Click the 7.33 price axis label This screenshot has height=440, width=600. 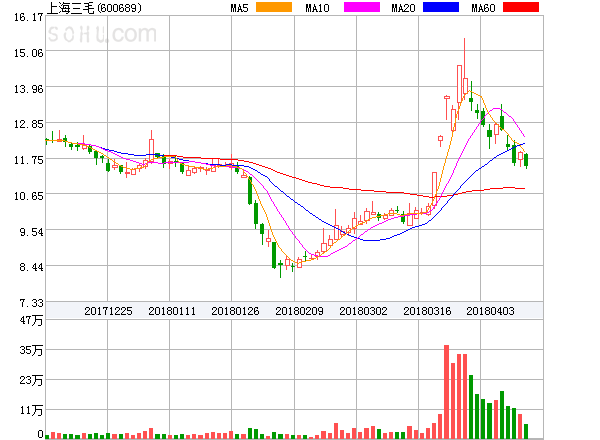(x=31, y=303)
